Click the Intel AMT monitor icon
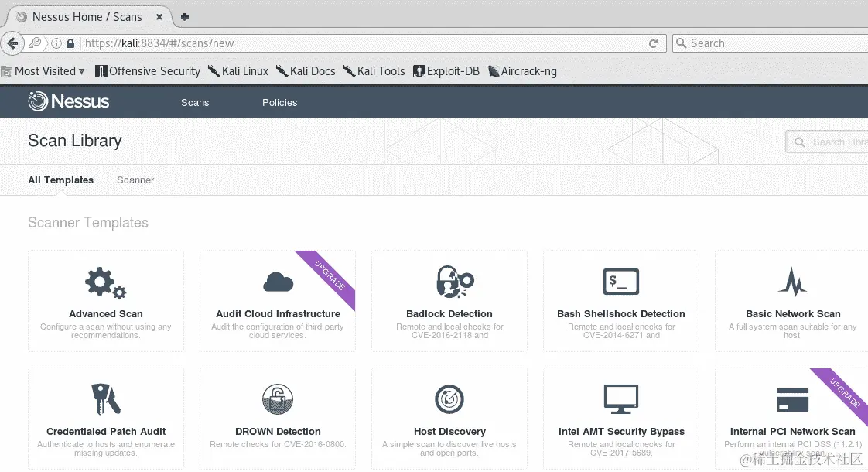 pyautogui.click(x=621, y=398)
